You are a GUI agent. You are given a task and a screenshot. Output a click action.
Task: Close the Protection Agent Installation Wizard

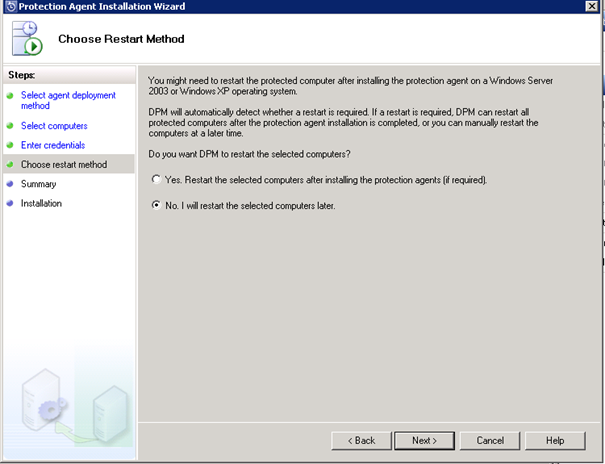point(591,6)
